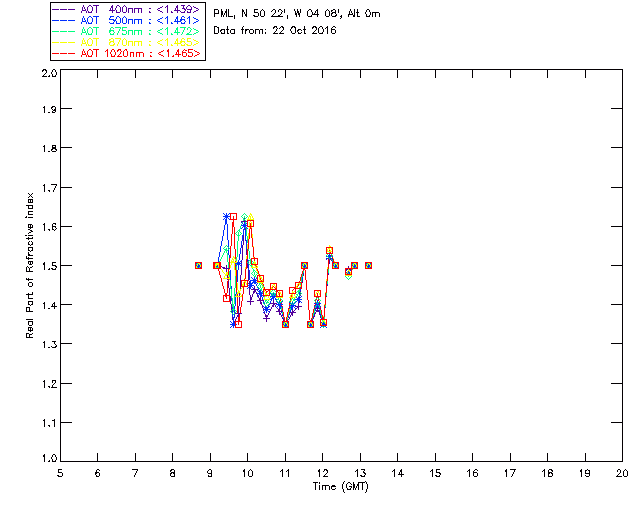Screen dimensions: 640x512
Task: Click the y-axis tick label 1.8
Action: (x=49, y=148)
